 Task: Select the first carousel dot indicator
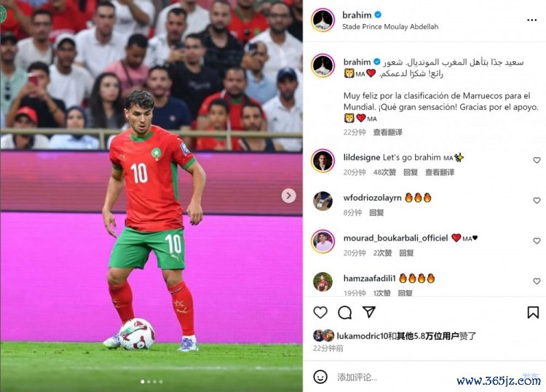tap(143, 382)
